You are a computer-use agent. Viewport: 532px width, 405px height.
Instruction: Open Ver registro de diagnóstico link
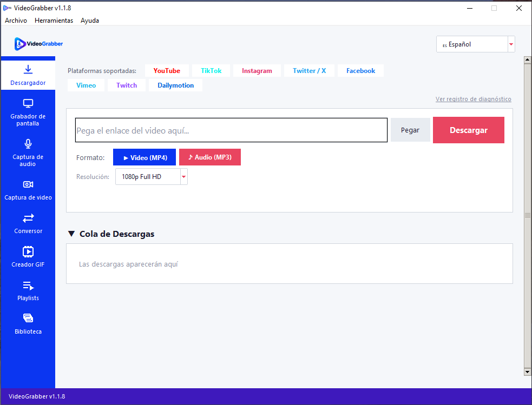click(x=474, y=99)
